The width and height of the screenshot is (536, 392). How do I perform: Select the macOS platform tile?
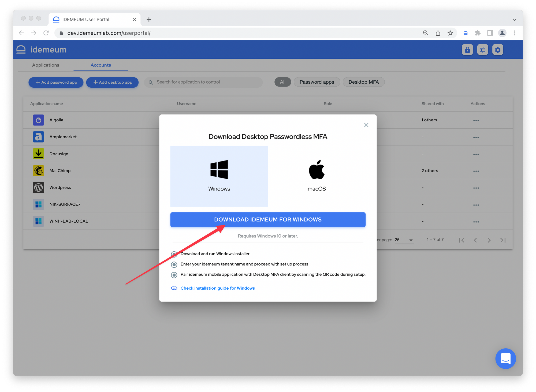317,176
